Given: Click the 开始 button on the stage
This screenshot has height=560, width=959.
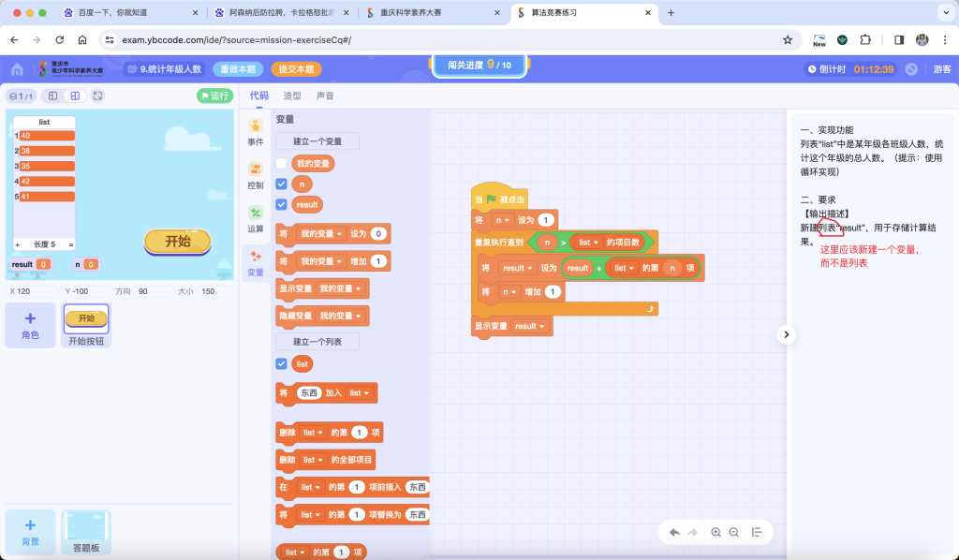Looking at the screenshot, I should pos(177,242).
